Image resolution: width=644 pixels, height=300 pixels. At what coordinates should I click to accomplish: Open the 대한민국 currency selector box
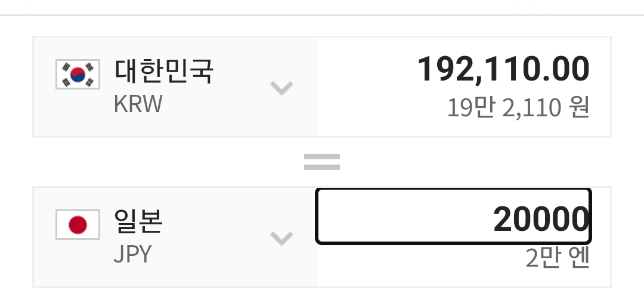click(x=174, y=87)
